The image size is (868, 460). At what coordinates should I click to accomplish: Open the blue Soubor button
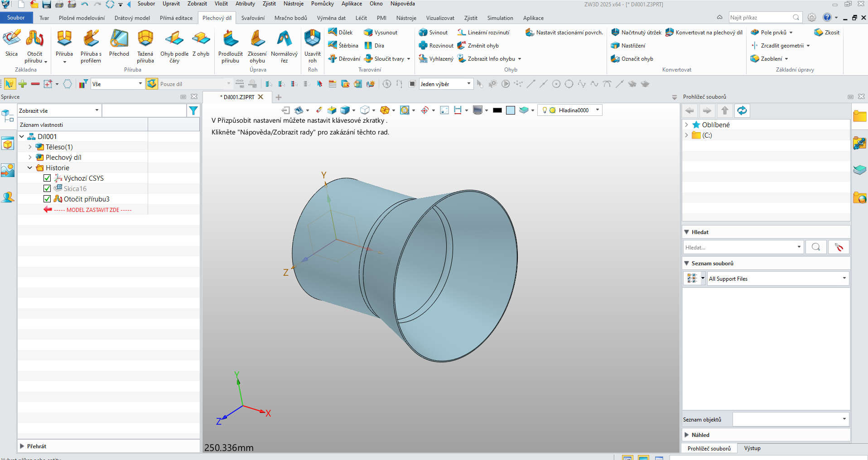16,18
